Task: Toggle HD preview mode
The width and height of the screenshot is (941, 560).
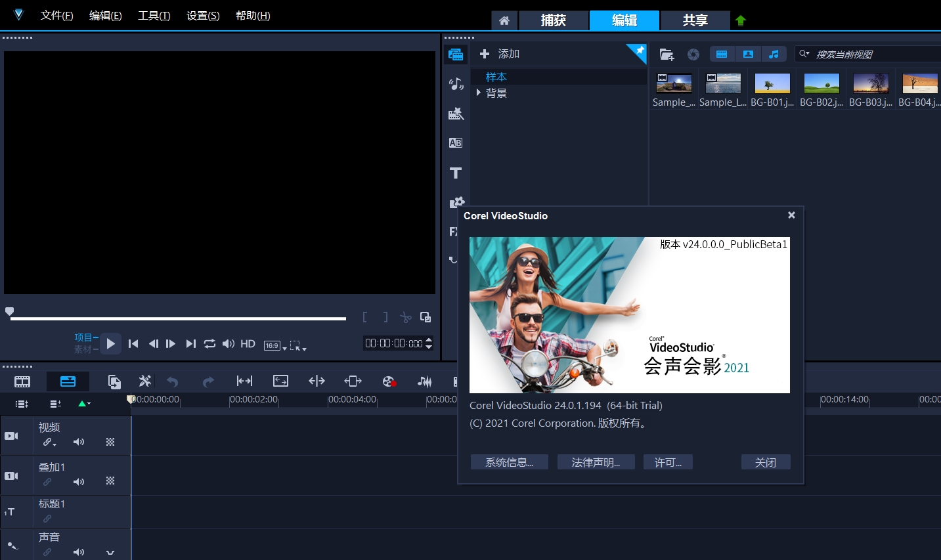Action: [x=248, y=343]
